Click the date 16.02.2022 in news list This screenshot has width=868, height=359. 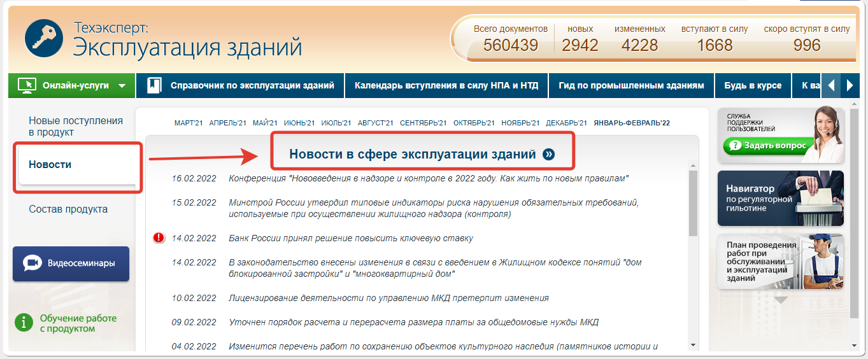(194, 178)
